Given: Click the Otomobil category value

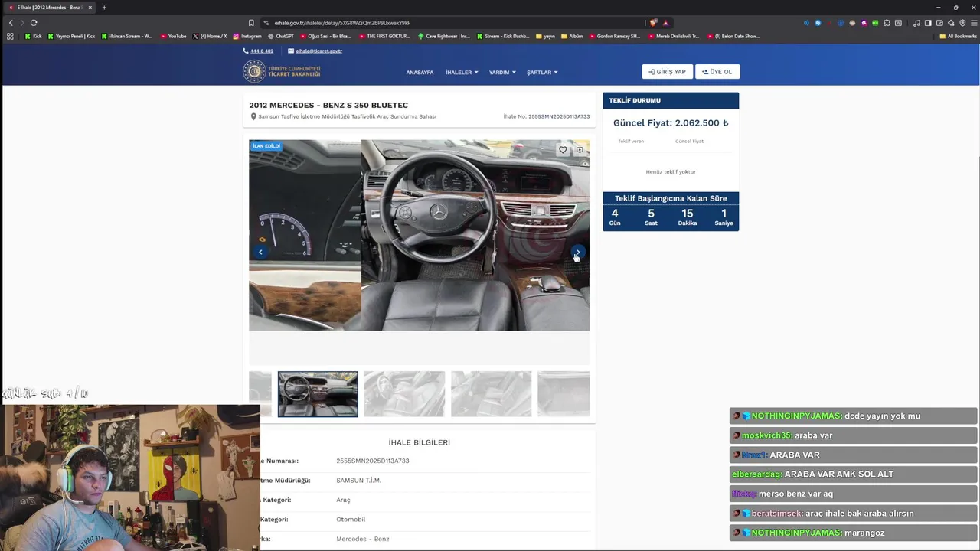Looking at the screenshot, I should [351, 520].
